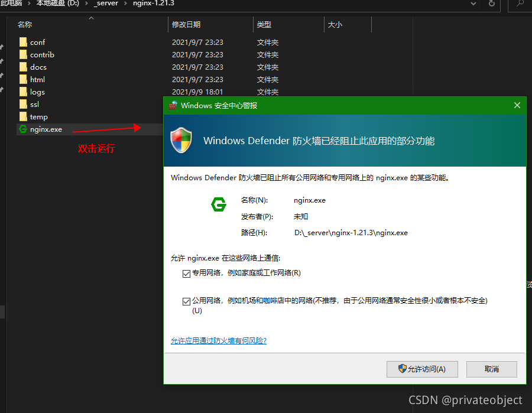
Task: Click the sort arrow above the 名称 column
Action: [92, 18]
